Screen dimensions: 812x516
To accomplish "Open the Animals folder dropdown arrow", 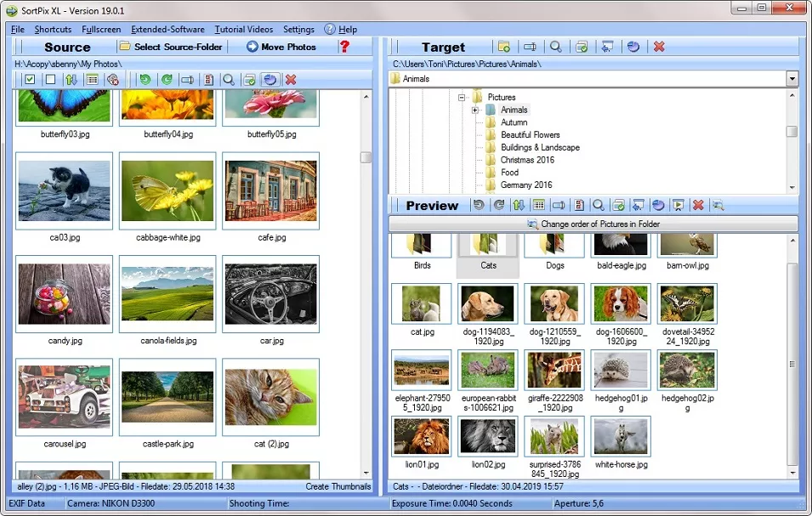I will [792, 79].
